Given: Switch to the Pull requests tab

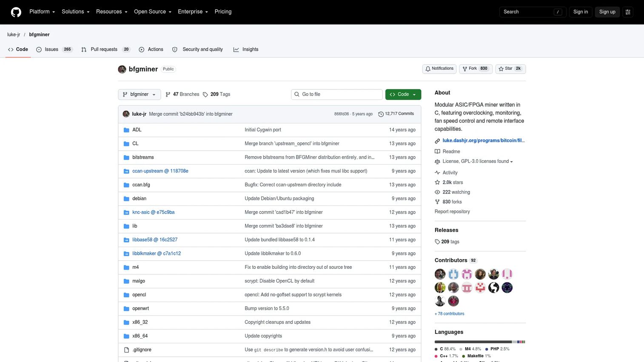Looking at the screenshot, I should (x=105, y=49).
